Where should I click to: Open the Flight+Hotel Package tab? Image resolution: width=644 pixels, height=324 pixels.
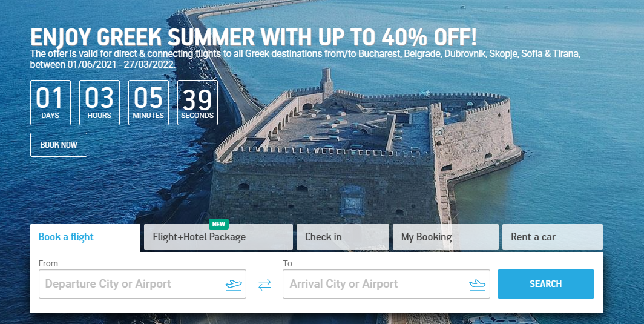(x=218, y=237)
